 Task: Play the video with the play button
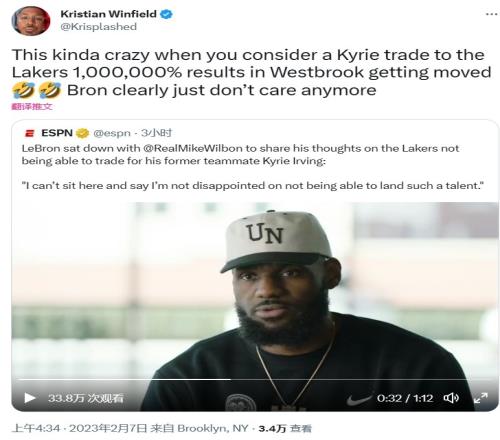(x=30, y=398)
